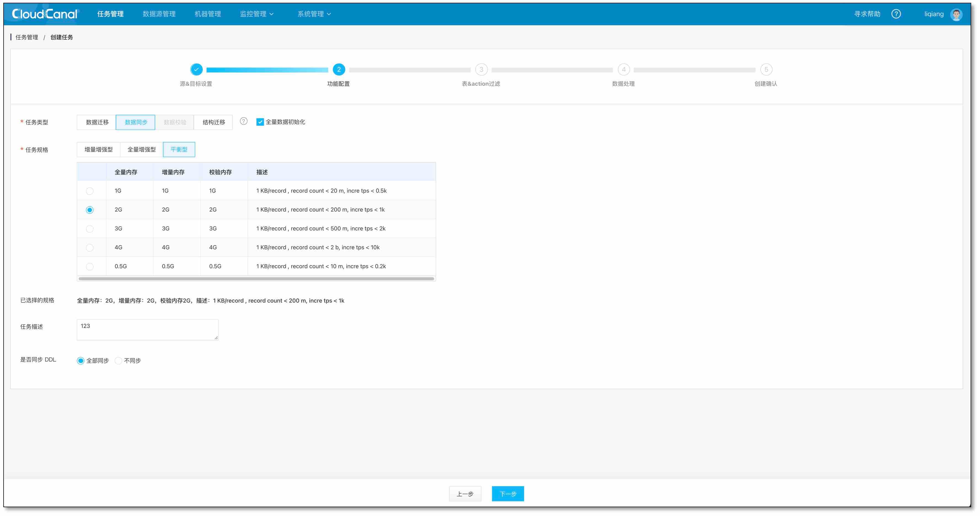Select the 2G specification radio button

[x=90, y=210]
